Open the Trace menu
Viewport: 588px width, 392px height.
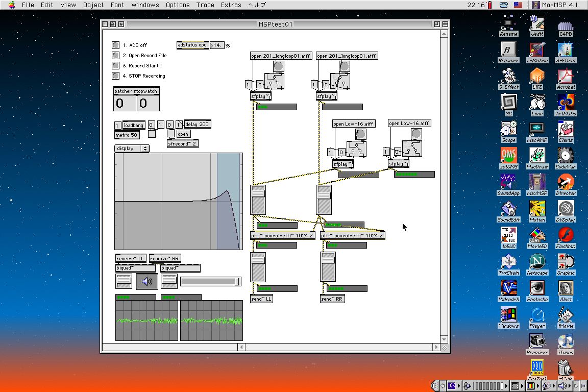[205, 5]
